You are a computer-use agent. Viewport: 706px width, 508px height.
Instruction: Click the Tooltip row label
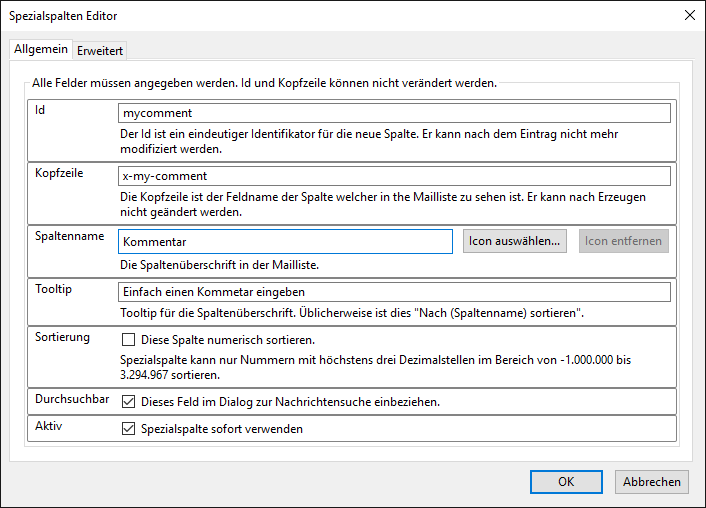tap(55, 289)
